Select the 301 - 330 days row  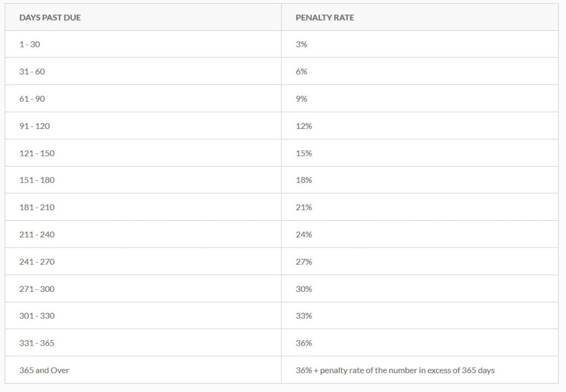tap(281, 316)
